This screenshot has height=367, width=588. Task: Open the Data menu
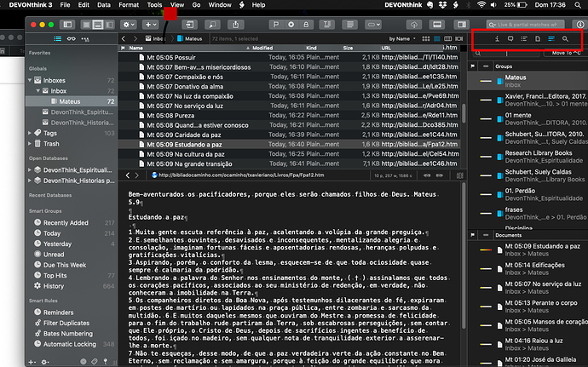[104, 5]
